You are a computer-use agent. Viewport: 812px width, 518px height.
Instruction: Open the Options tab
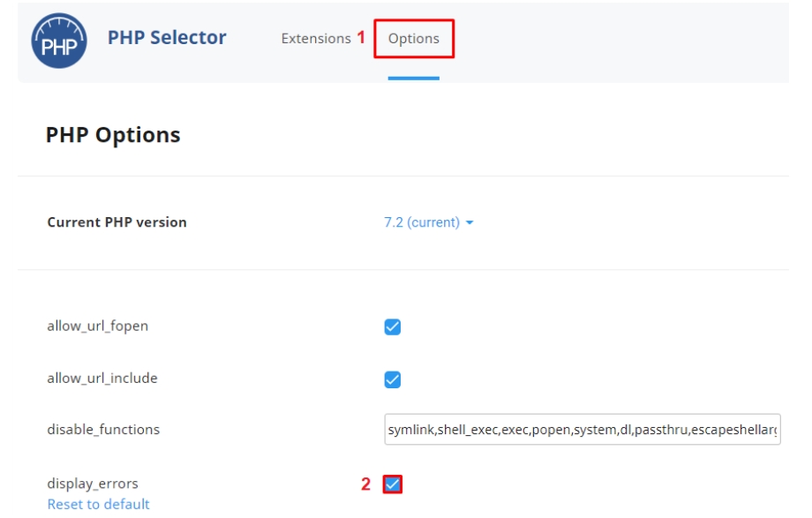[x=413, y=39]
